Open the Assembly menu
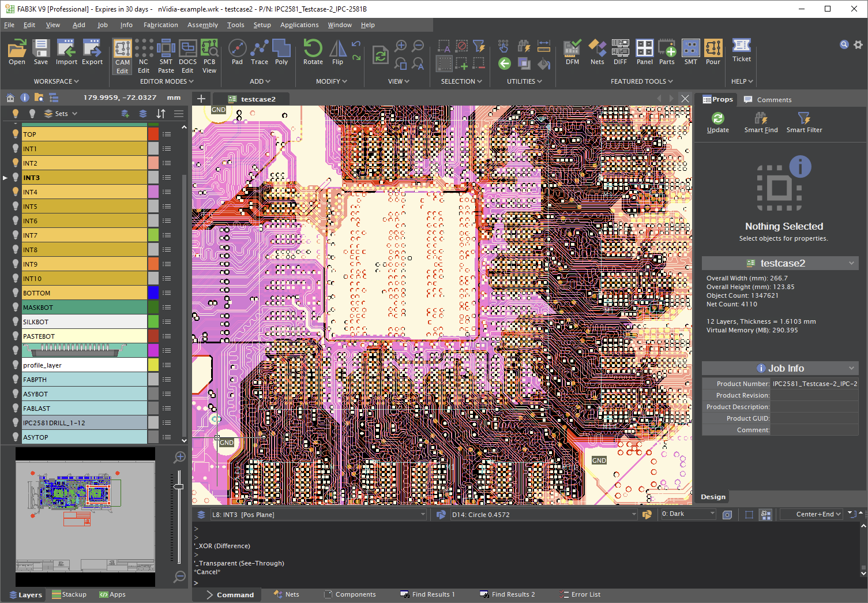Viewport: 868px width, 603px height. click(x=202, y=25)
